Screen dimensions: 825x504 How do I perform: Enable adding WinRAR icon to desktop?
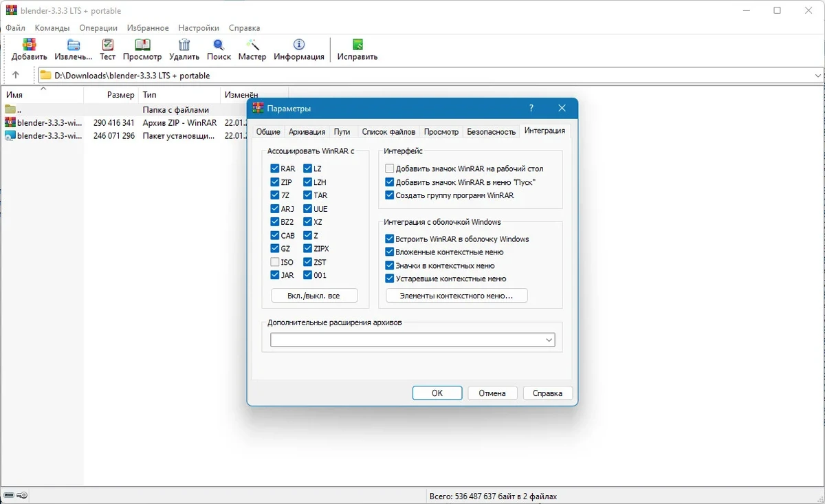(390, 168)
